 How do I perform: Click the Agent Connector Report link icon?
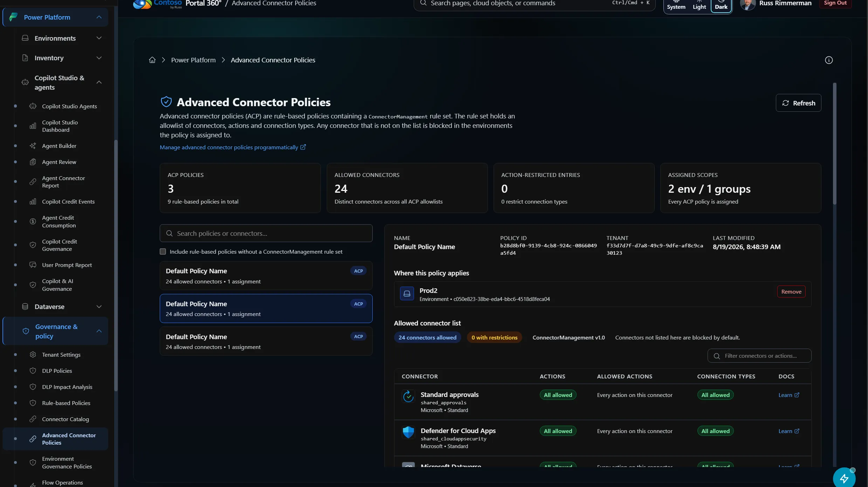click(33, 181)
